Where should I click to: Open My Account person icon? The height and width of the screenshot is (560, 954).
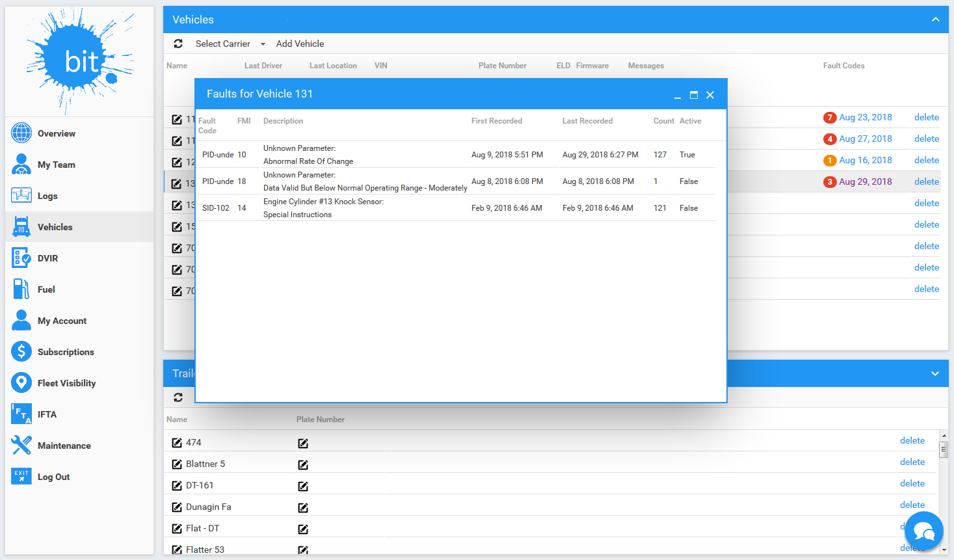(21, 320)
